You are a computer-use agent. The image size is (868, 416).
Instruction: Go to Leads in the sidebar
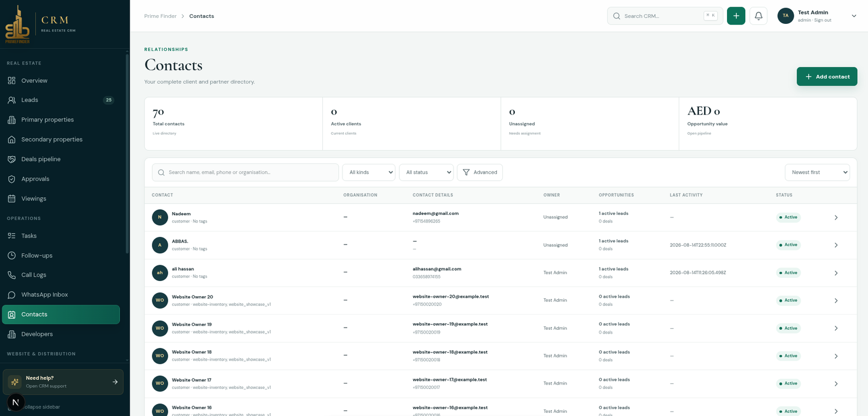[x=61, y=100]
